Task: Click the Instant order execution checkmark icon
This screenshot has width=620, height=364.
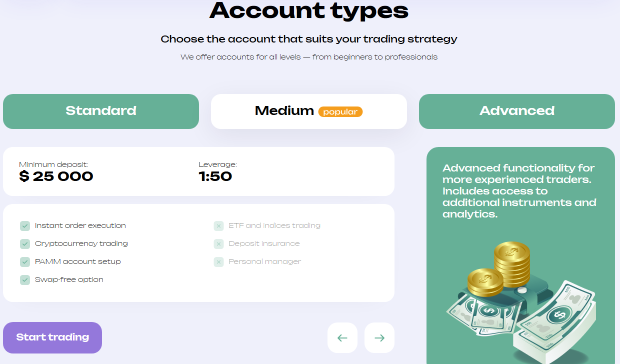Action: 25,226
